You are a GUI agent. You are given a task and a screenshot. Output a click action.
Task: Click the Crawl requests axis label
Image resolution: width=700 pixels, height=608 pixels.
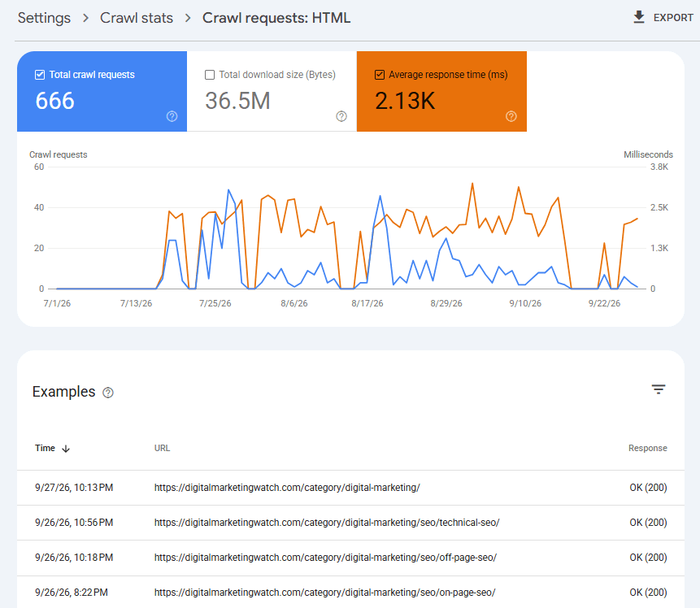click(x=58, y=154)
